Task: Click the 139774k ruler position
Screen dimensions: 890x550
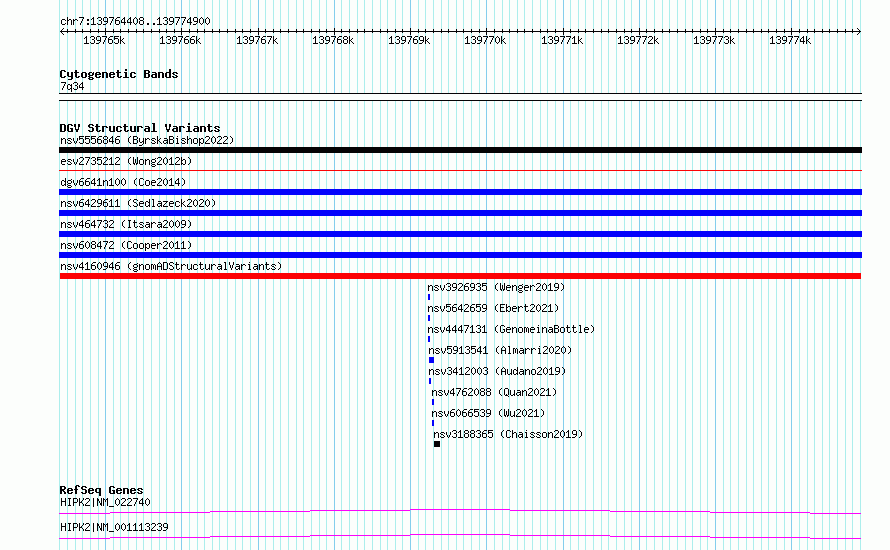Action: point(790,40)
